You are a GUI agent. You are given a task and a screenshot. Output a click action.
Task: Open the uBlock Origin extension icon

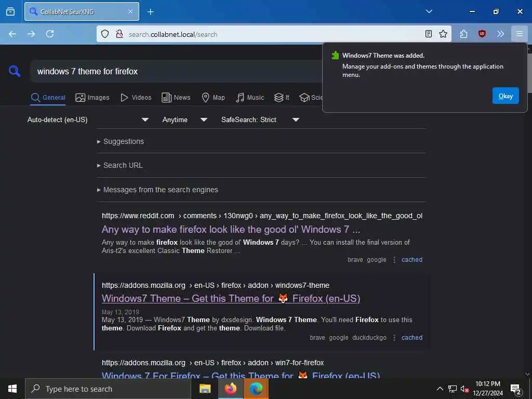click(x=482, y=34)
